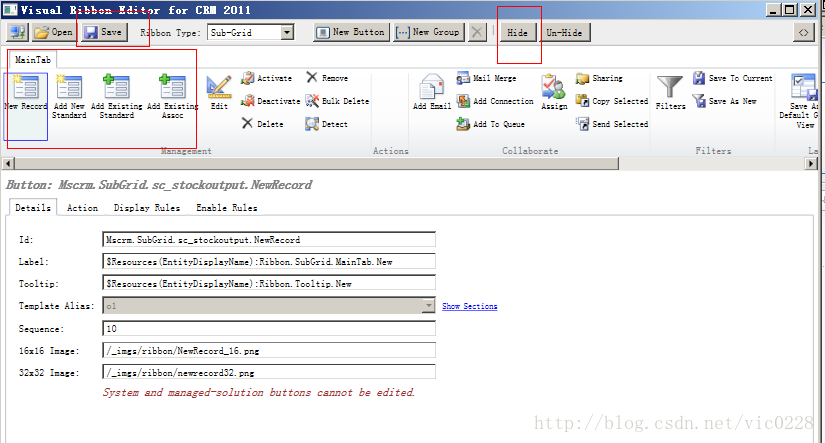Open the Display Rules tab
This screenshot has height=443, width=825.
[147, 208]
